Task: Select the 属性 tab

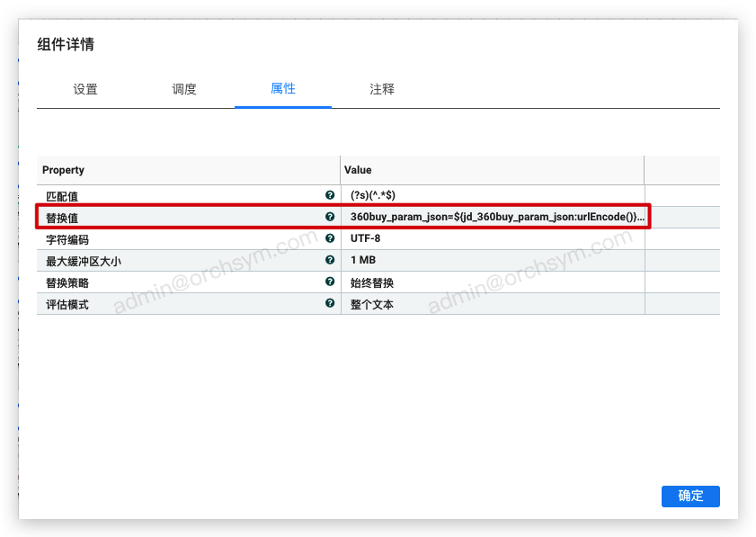Action: pyautogui.click(x=283, y=89)
